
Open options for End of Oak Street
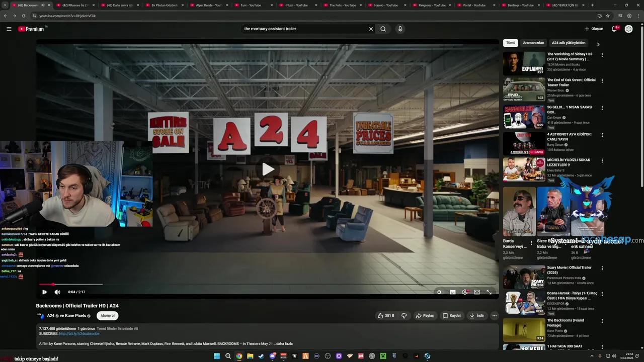[x=602, y=80]
